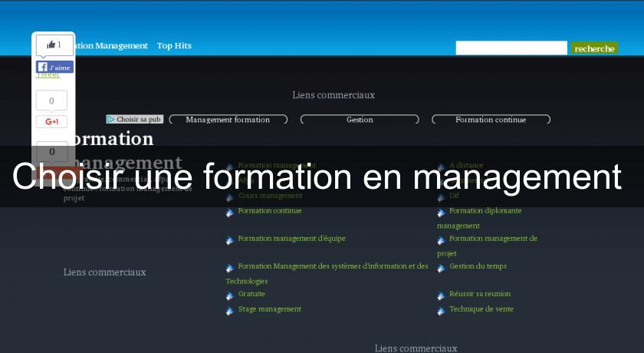This screenshot has height=353, width=644.
Task: Click the Gratuite link
Action: click(x=251, y=294)
